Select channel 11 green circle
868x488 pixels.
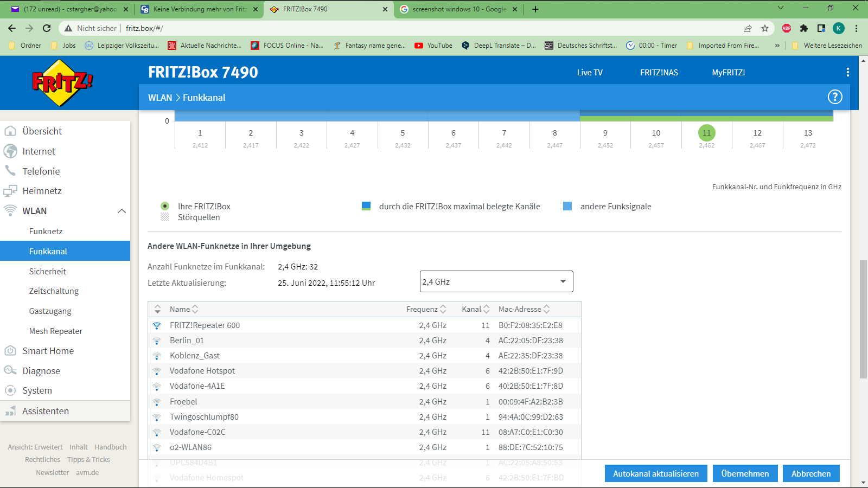[706, 133]
